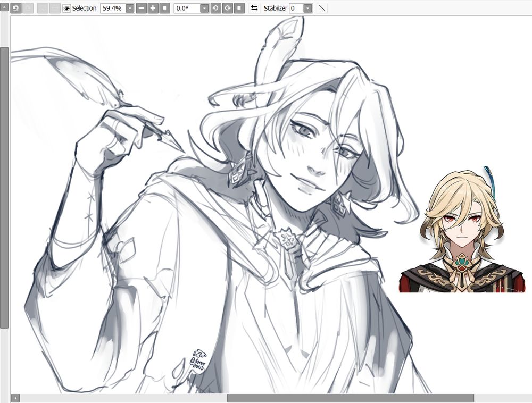Image resolution: width=532 pixels, height=403 pixels.
Task: Click the Stabilizer label in the toolbar
Action: coord(275,9)
